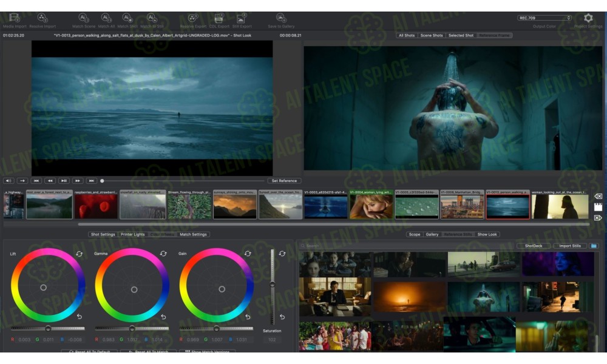
Task: Click the clapperboard icon beside filmstrip
Action: pyautogui.click(x=598, y=207)
